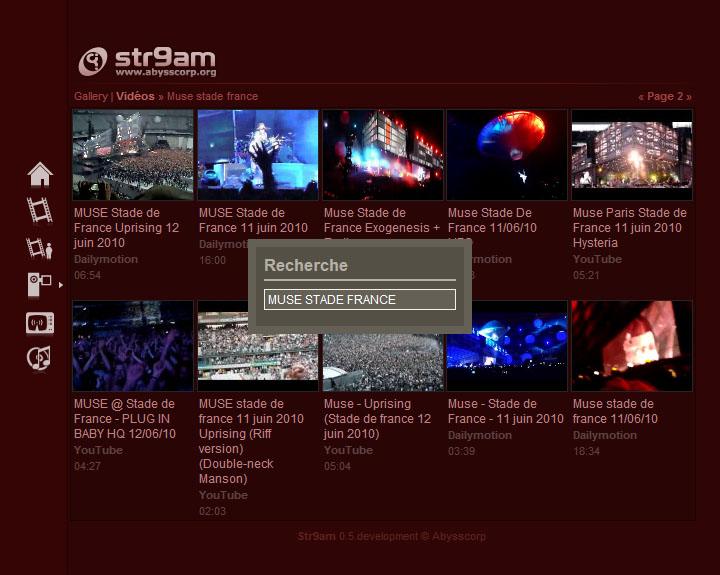Open thumbnail of Muse Stade De France 11/06/10
The width and height of the screenshot is (720, 575).
(x=507, y=155)
